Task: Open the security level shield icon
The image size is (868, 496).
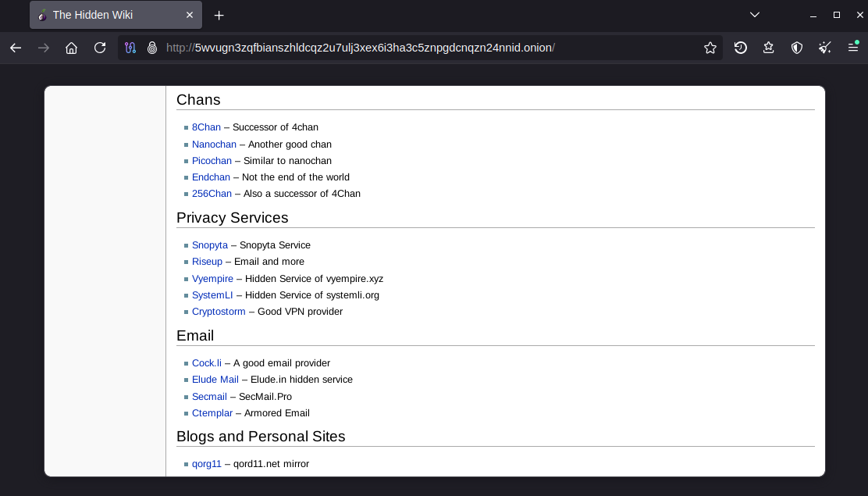Action: (x=796, y=48)
